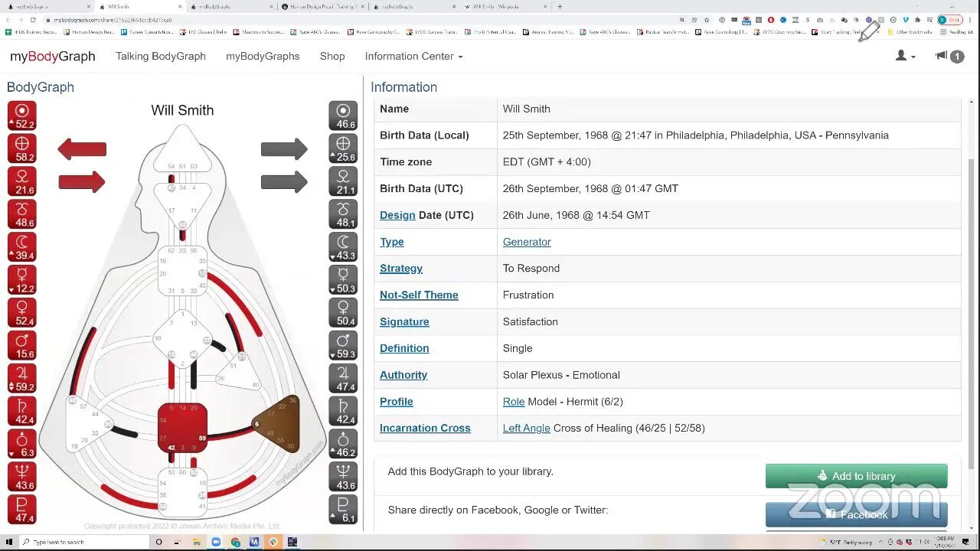Select the red Moon 39.4 tile
980x551 pixels.
[x=21, y=247]
